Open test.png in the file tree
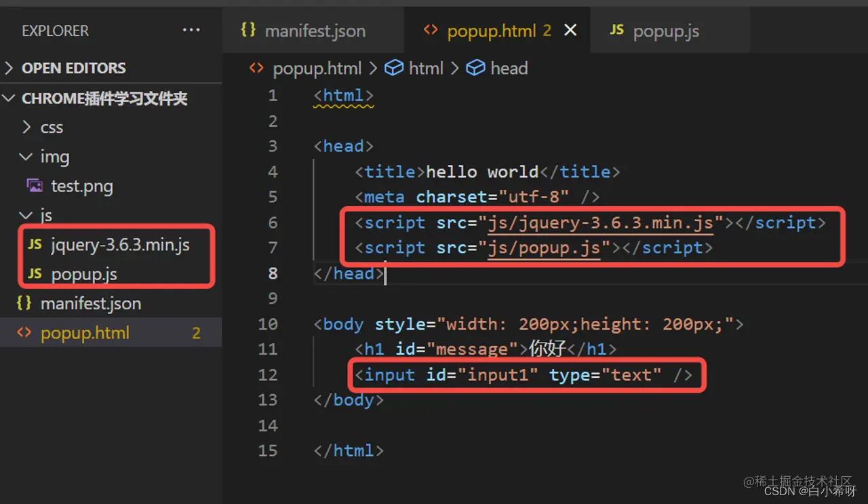This screenshot has width=868, height=504. point(82,186)
